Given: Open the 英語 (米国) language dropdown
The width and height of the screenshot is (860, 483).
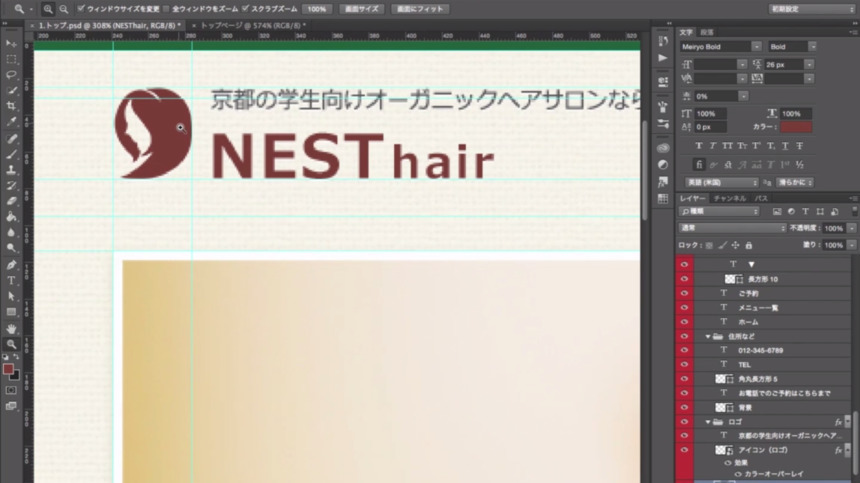Looking at the screenshot, I should pos(722,183).
